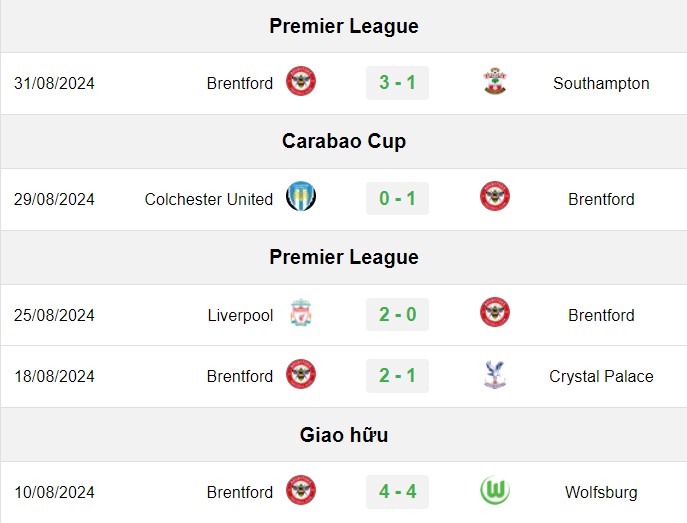Click the Colchester United team name
The height and width of the screenshot is (523, 687).
209,199
